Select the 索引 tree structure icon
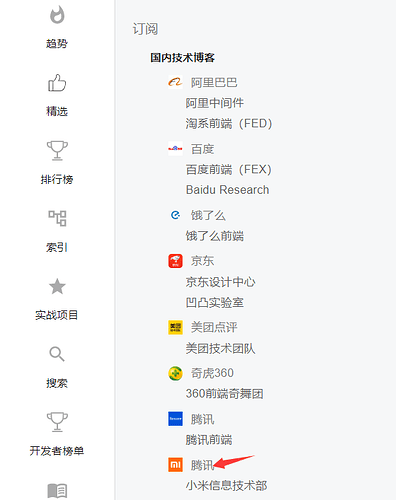The image size is (396, 500). tap(57, 218)
